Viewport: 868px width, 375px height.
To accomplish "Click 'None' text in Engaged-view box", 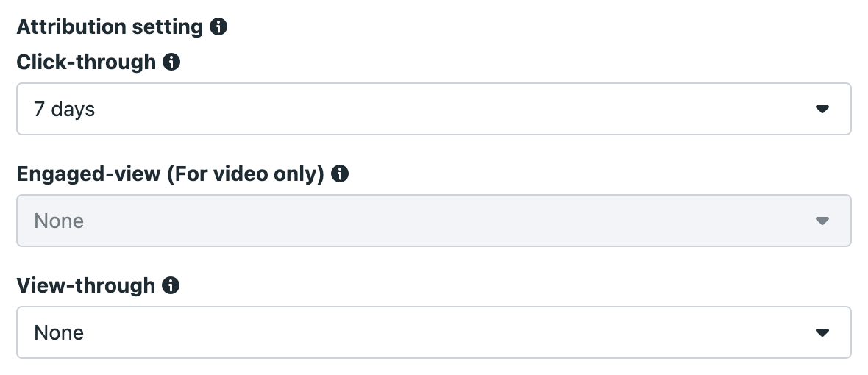I will (59, 221).
